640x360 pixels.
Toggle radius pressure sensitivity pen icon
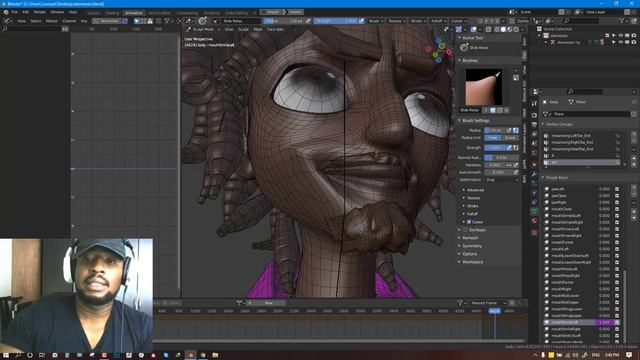[509, 130]
